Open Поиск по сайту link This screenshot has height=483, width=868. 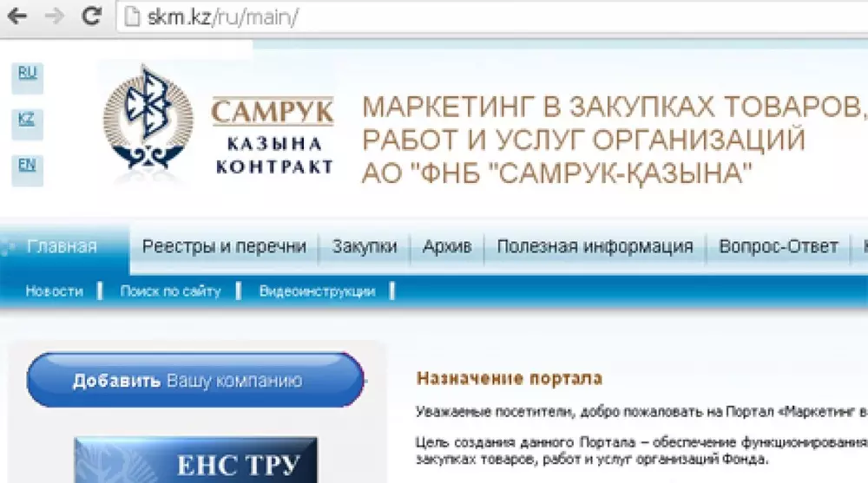click(170, 291)
